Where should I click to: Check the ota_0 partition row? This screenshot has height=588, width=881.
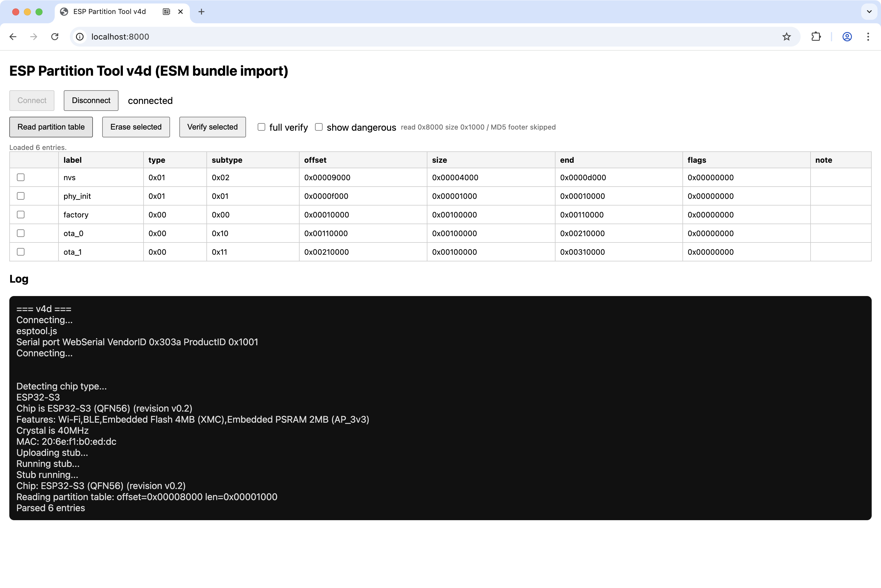point(21,233)
